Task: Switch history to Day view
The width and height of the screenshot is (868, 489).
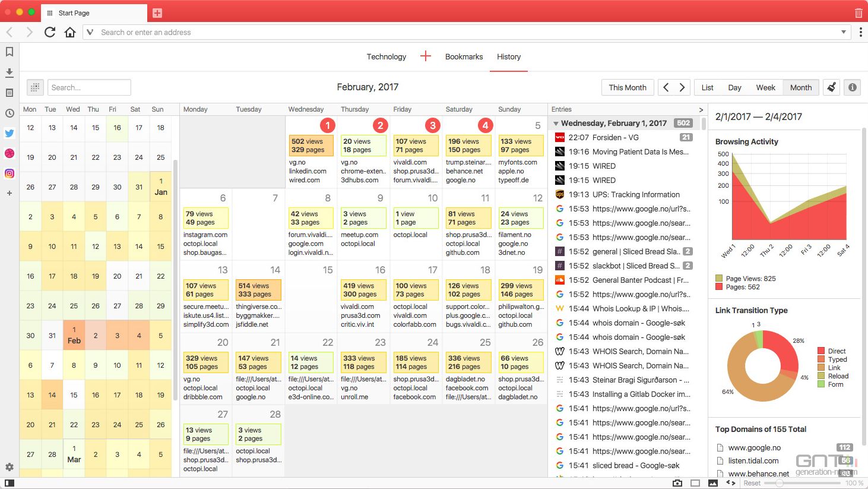Action: pyautogui.click(x=735, y=87)
